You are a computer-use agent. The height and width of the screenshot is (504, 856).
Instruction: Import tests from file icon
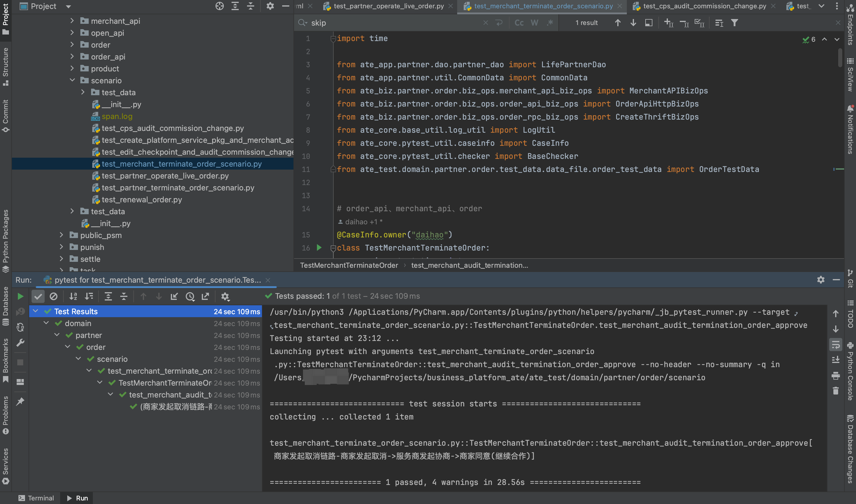click(174, 297)
